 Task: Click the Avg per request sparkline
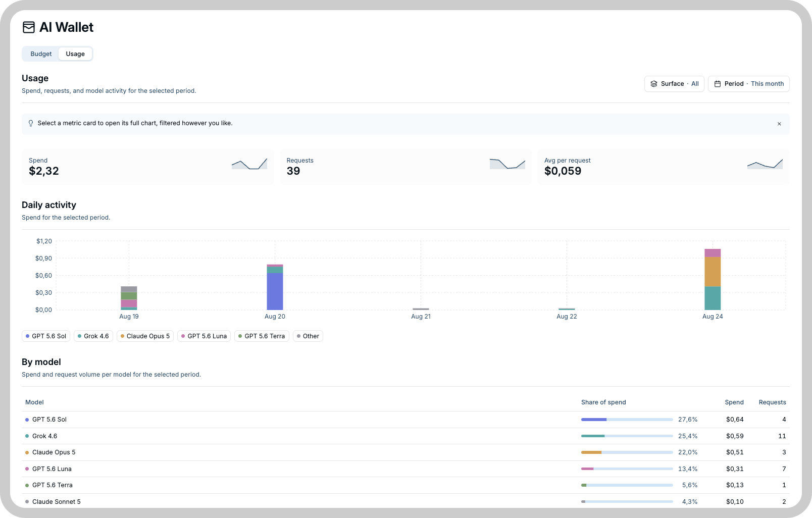pos(765,164)
